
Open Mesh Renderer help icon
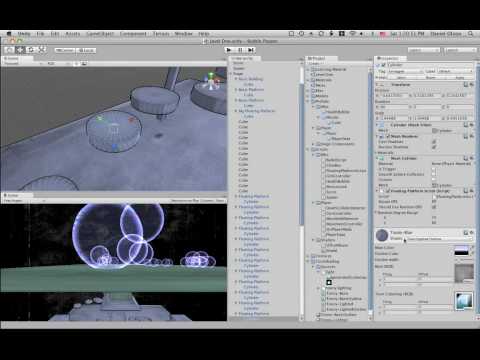pyautogui.click(x=466, y=136)
